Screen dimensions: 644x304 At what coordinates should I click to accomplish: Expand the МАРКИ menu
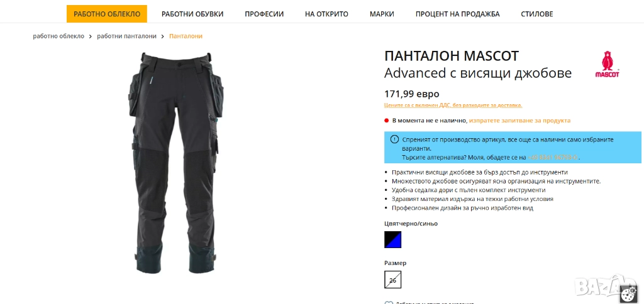pyautogui.click(x=382, y=14)
